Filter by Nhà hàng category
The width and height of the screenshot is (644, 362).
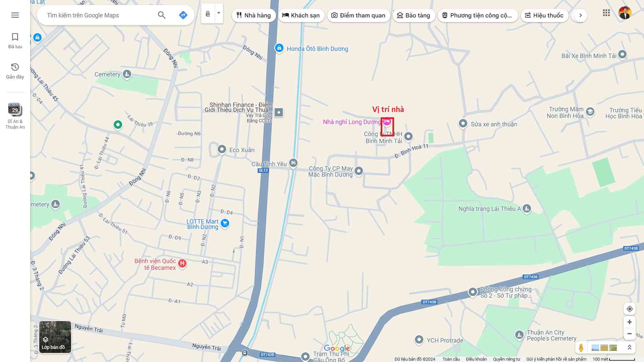click(x=254, y=15)
